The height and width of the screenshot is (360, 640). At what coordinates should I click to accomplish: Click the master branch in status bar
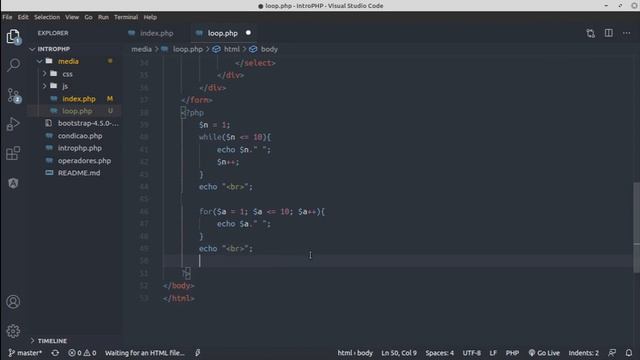click(x=25, y=353)
